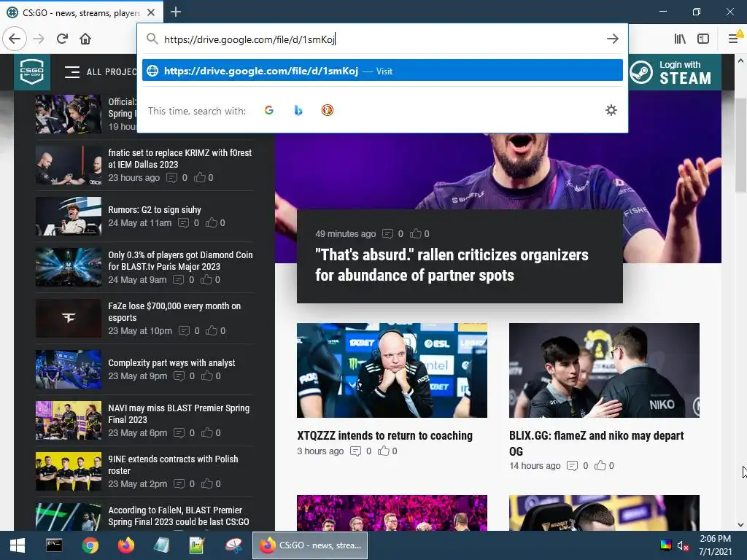Click the fnatic article thumbnail

pyautogui.click(x=69, y=165)
